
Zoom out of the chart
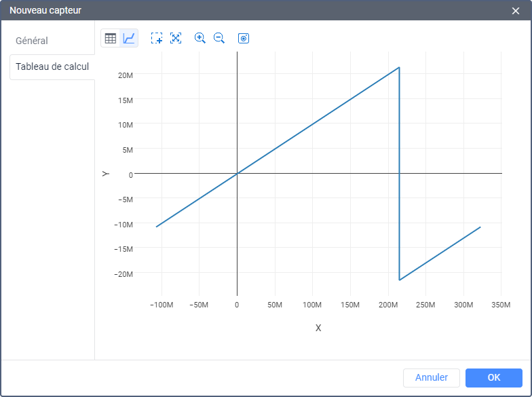[x=218, y=38]
